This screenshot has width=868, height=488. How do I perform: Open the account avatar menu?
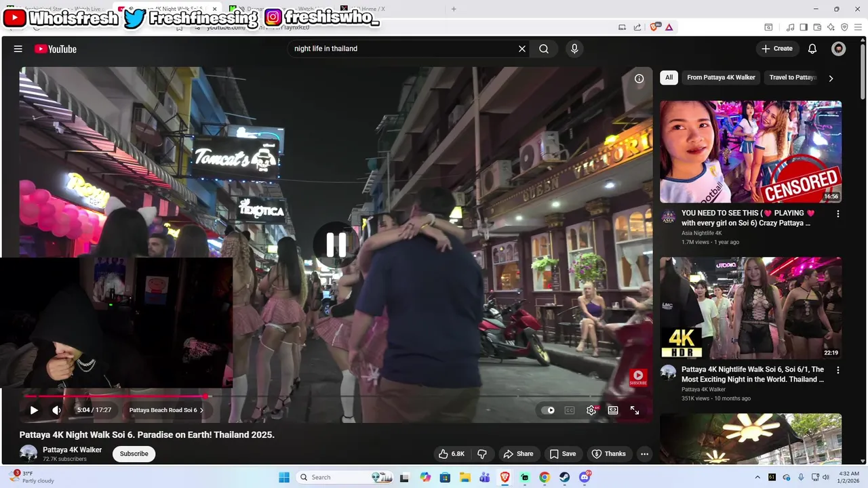point(839,49)
